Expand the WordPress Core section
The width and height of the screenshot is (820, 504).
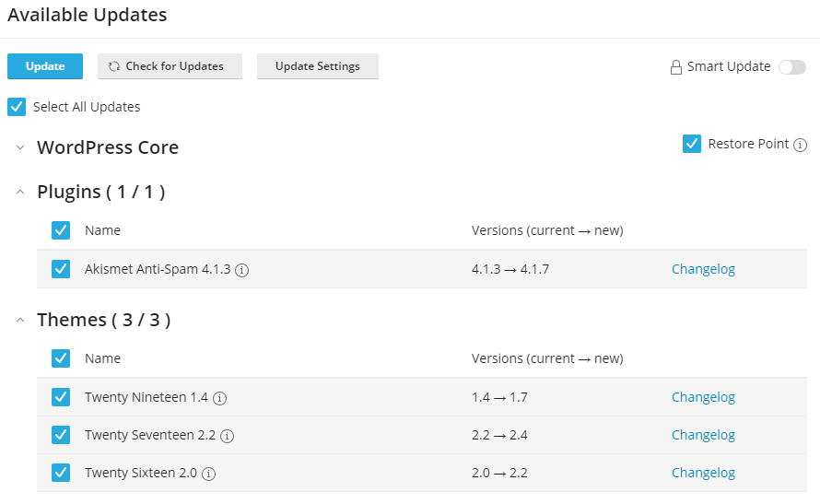coord(20,148)
